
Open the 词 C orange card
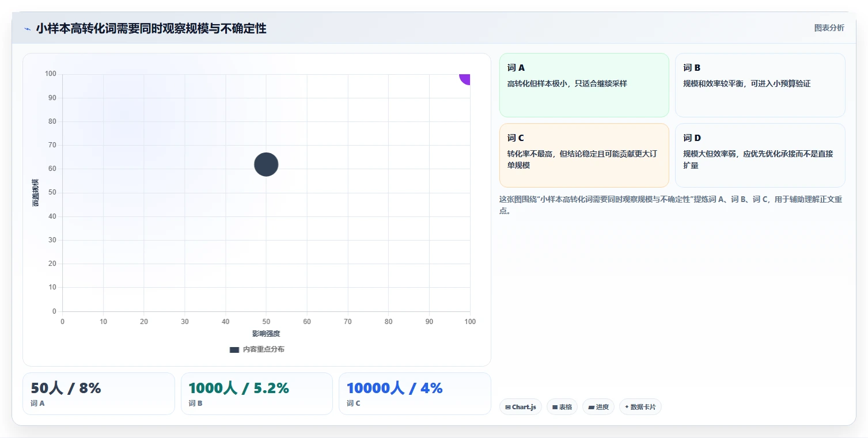pyautogui.click(x=584, y=155)
